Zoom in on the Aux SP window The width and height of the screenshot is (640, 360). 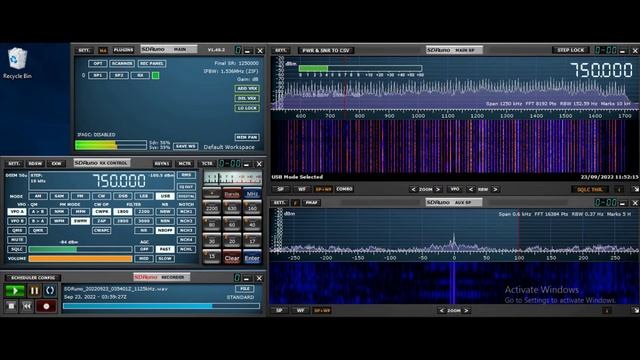(x=466, y=311)
